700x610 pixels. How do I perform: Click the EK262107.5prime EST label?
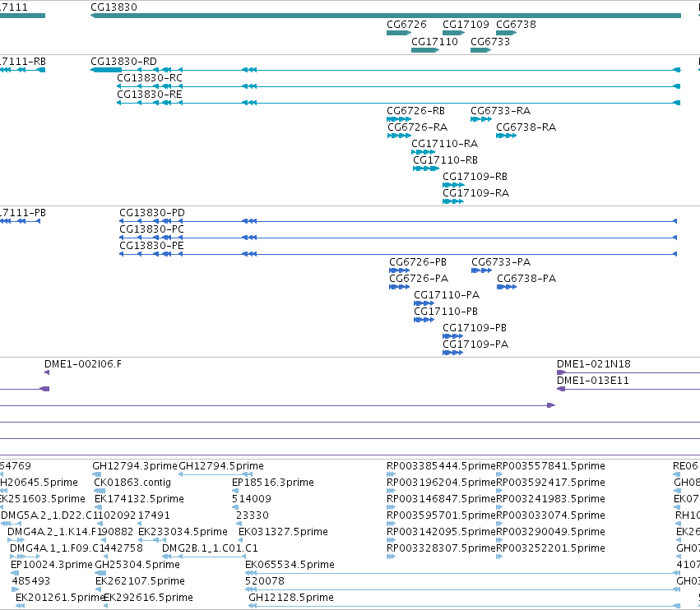click(140, 581)
